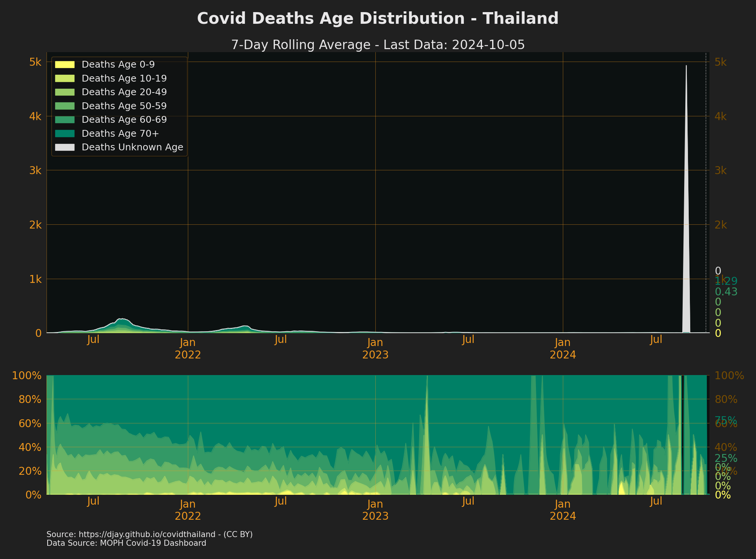Image resolution: width=756 pixels, height=559 pixels.
Task: Click the '2k' label on the top chart's left axis
Action: pos(35,225)
